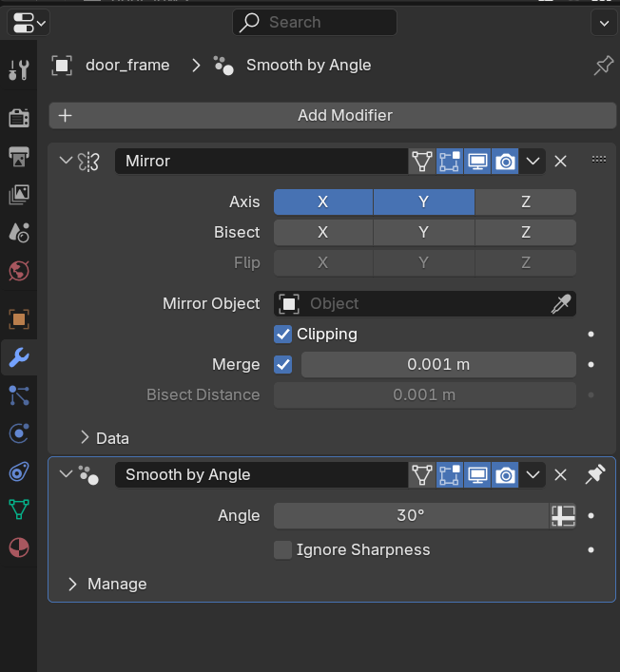The height and width of the screenshot is (672, 620).
Task: Toggle Mirror render visibility camera
Action: [505, 162]
